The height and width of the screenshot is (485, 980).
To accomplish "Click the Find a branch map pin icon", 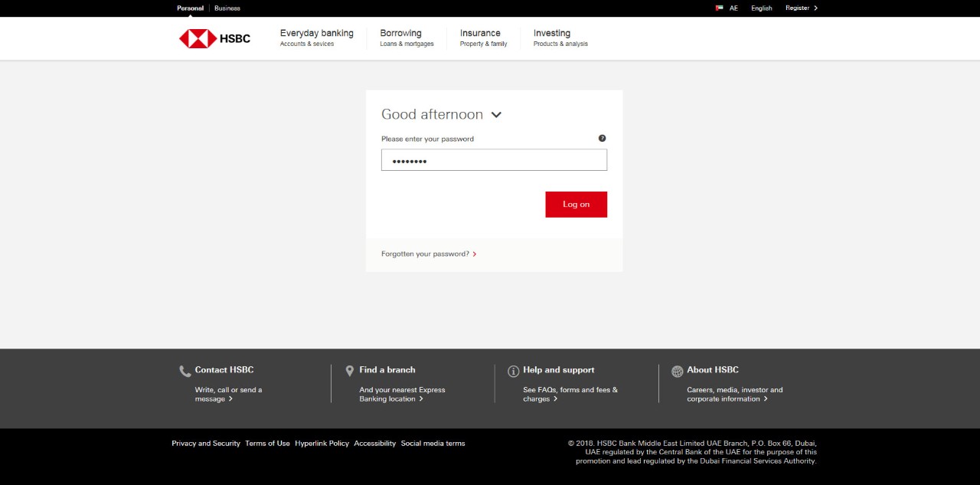I will [350, 371].
